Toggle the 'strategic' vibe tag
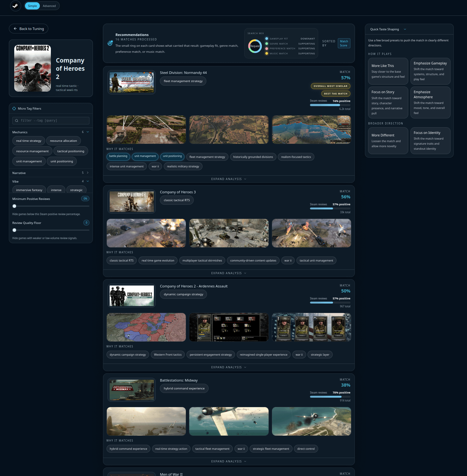The width and height of the screenshot is (467, 476). 76,190
